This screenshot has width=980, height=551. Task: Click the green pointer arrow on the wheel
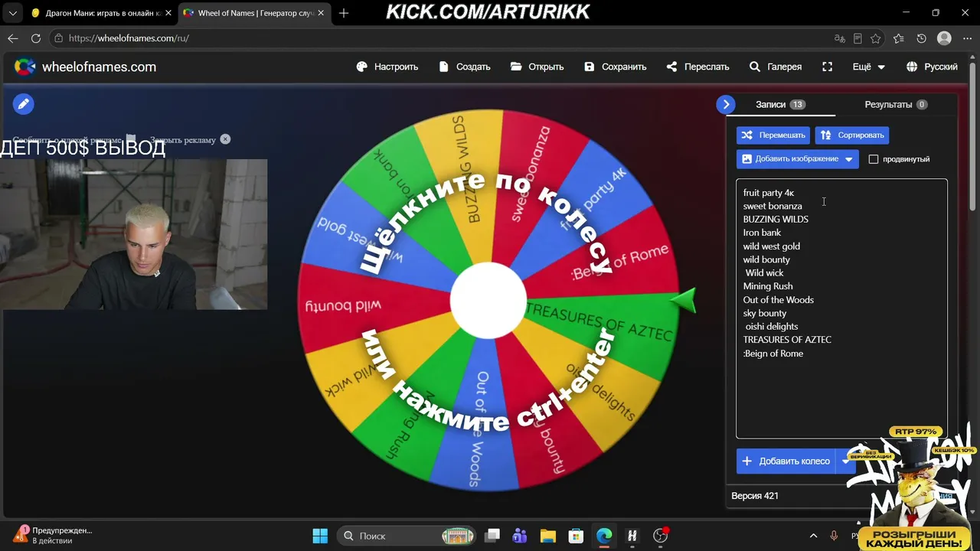(684, 301)
